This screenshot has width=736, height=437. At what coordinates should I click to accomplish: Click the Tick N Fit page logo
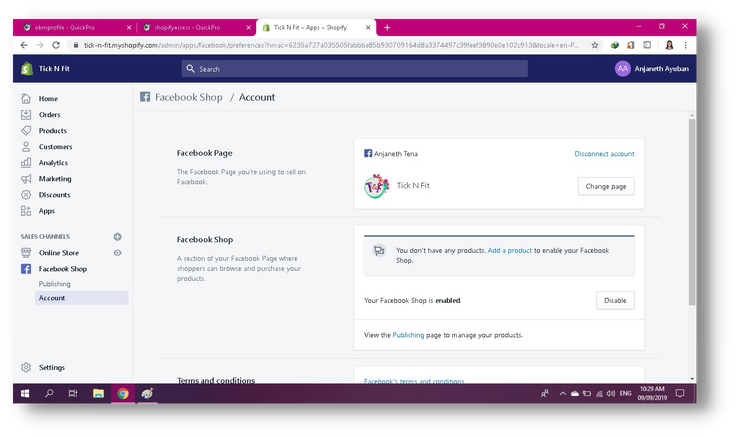376,186
